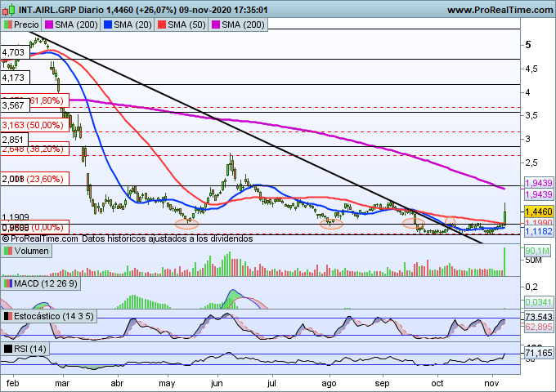Image resolution: width=556 pixels, height=392 pixels.
Task: Click the 1,4460 current price label
Action: [537, 211]
